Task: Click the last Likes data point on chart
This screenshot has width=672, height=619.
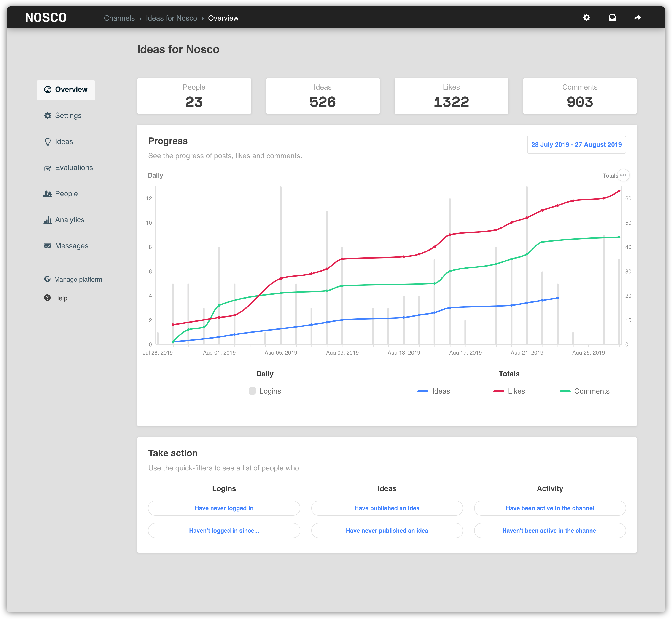Action: [x=619, y=191]
